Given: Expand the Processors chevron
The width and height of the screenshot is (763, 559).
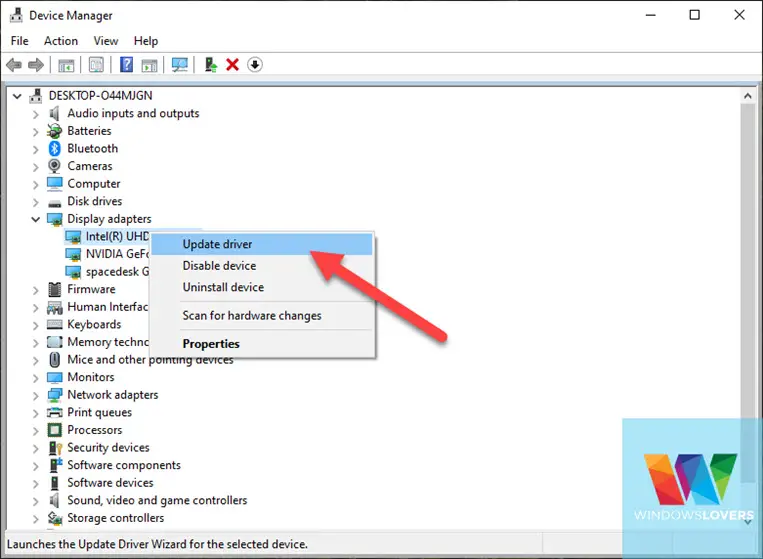Looking at the screenshot, I should [x=35, y=431].
